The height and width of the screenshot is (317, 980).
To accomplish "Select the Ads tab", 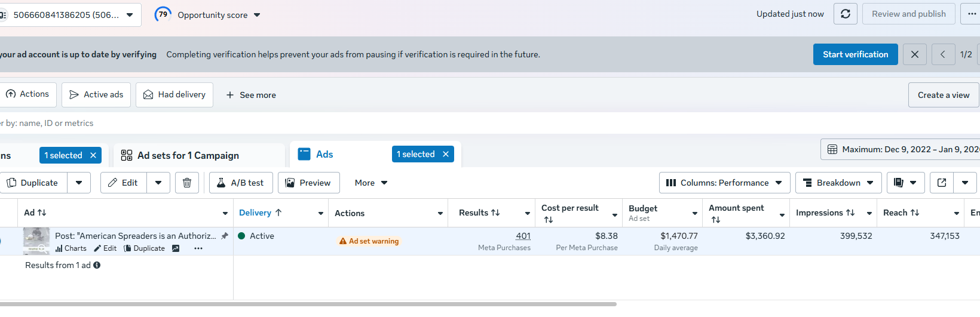I will point(324,154).
